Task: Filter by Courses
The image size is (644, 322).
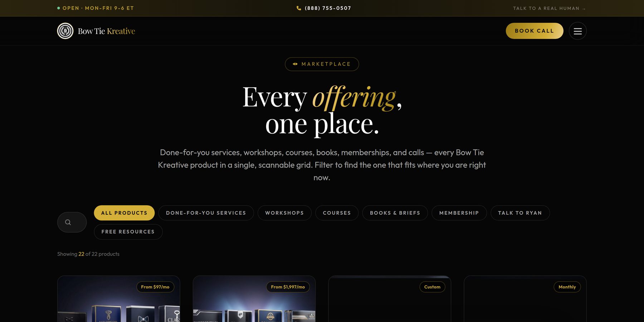Action: [337, 213]
